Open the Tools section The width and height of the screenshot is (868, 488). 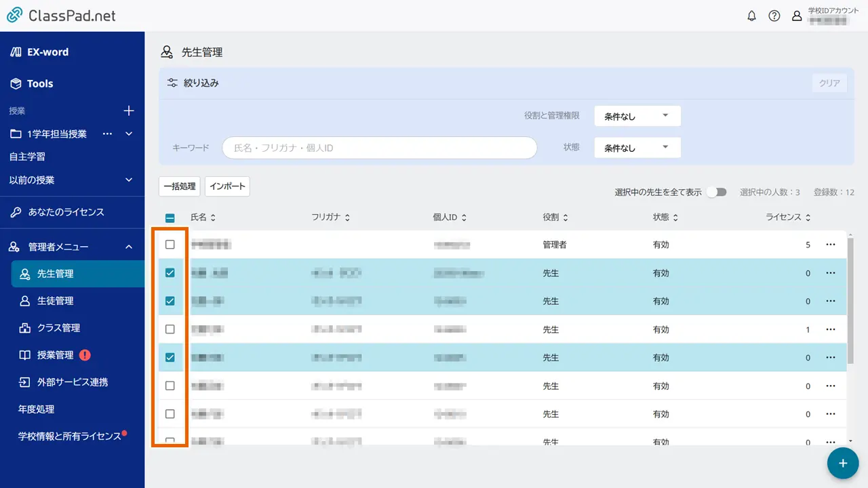[x=39, y=83]
